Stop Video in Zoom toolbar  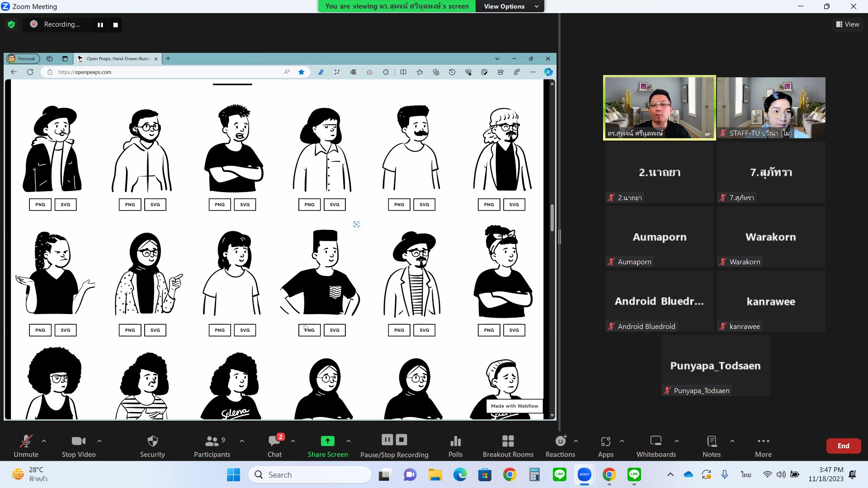79,446
